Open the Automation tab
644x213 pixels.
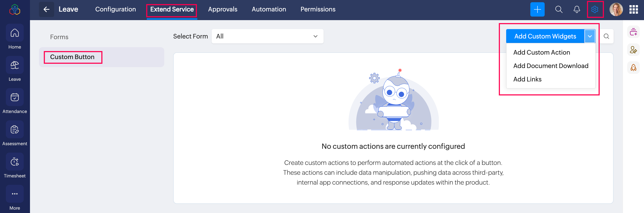pos(269,9)
